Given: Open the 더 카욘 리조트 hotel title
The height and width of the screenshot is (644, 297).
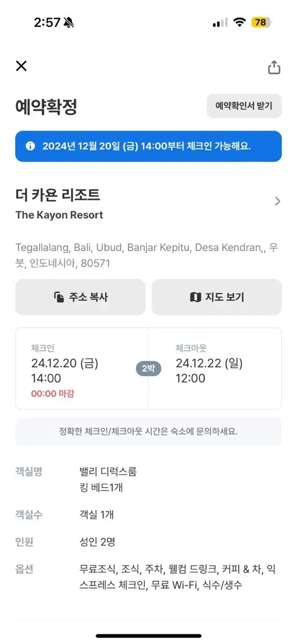Looking at the screenshot, I should coord(57,195).
